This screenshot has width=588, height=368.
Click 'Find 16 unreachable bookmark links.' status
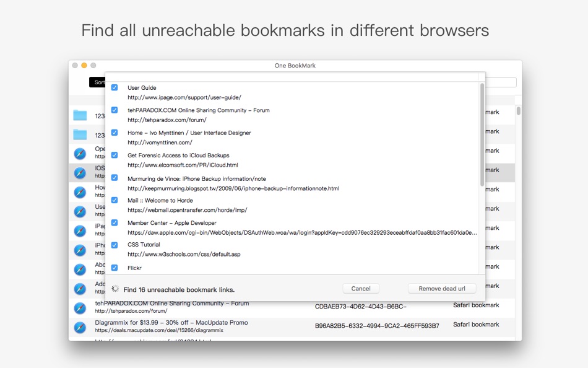click(x=179, y=290)
